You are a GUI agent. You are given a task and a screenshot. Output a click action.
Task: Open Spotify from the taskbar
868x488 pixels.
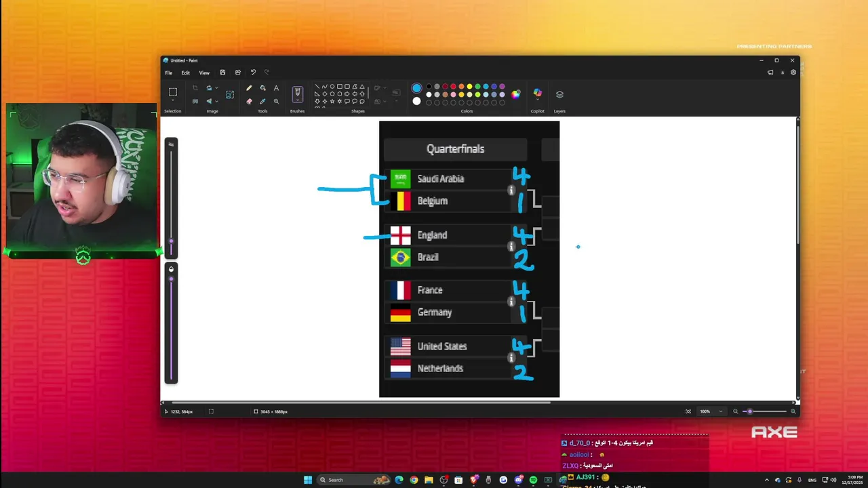(533, 480)
